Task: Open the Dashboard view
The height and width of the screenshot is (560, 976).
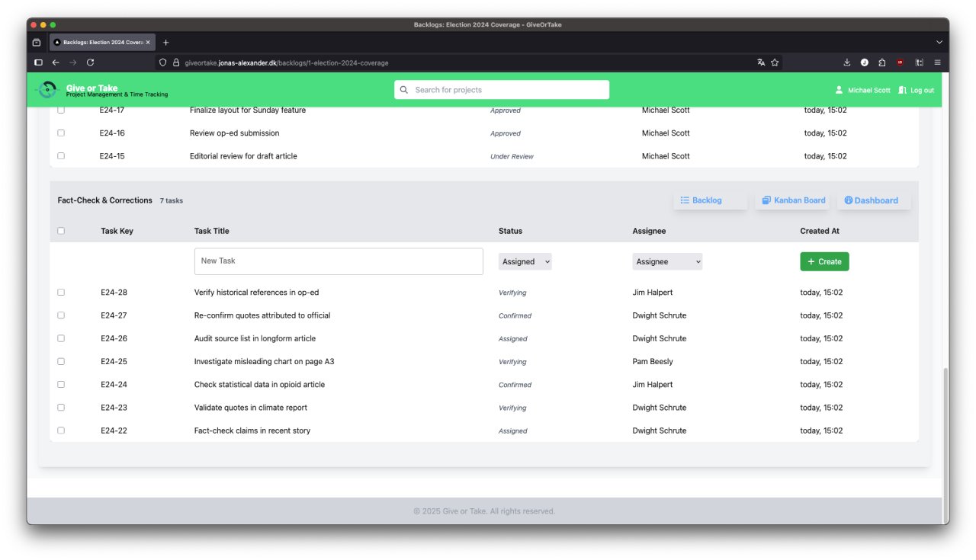Action: point(873,200)
